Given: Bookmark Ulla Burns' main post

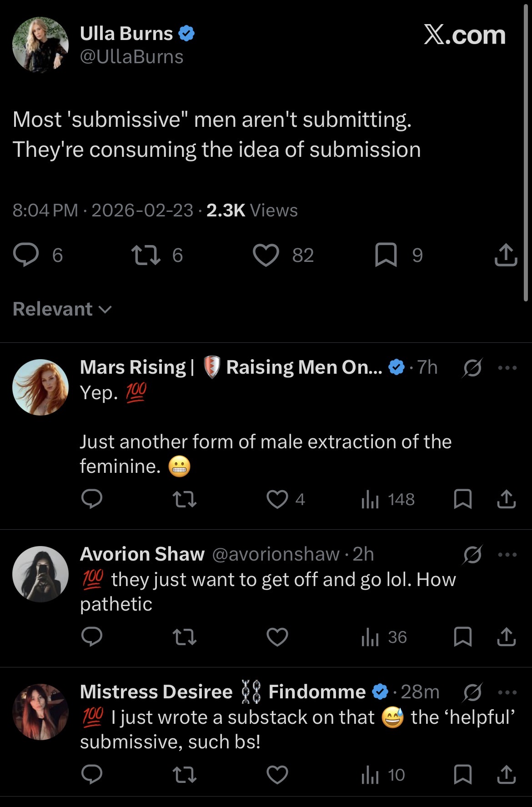Looking at the screenshot, I should pos(386,255).
